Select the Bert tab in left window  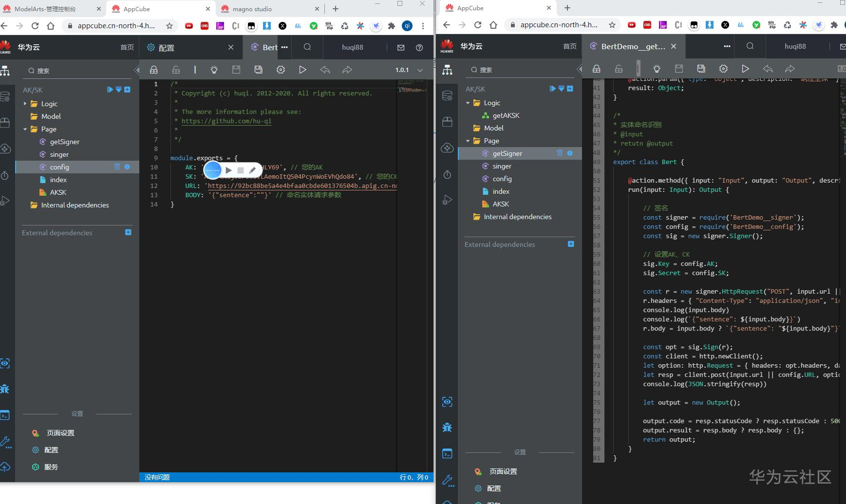tap(264, 47)
